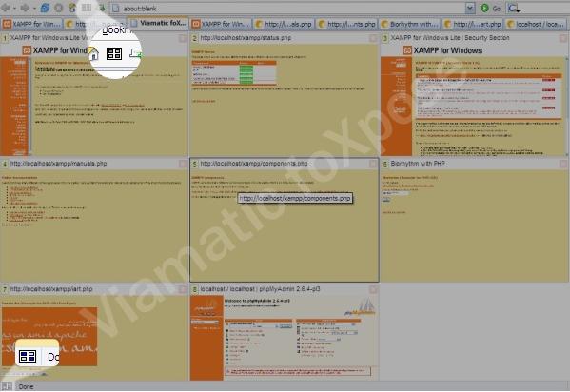Image resolution: width=570 pixels, height=392 pixels.
Task: Click the phpMyAdmin sailboat logo in thumbnail 8
Action: coord(360,307)
